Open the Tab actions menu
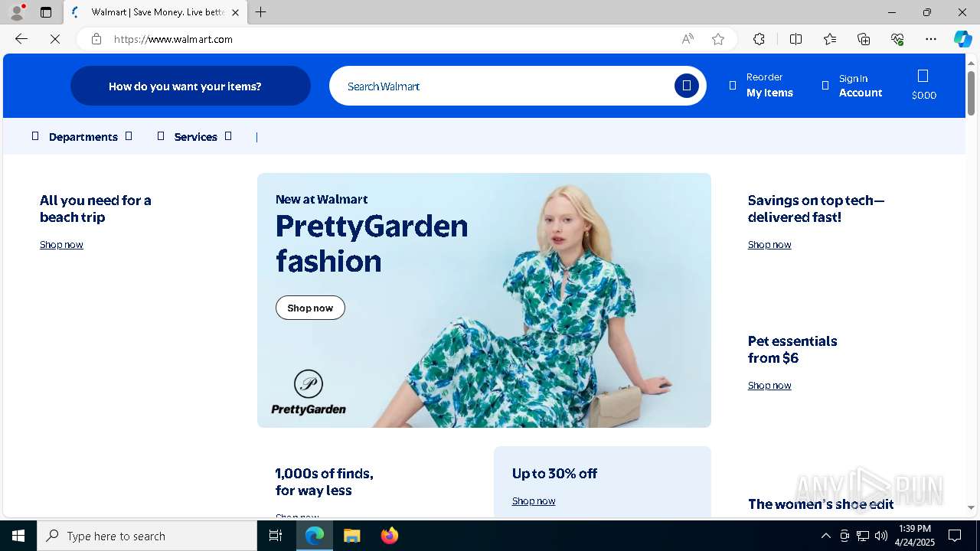This screenshot has height=551, width=980. pos(46,12)
